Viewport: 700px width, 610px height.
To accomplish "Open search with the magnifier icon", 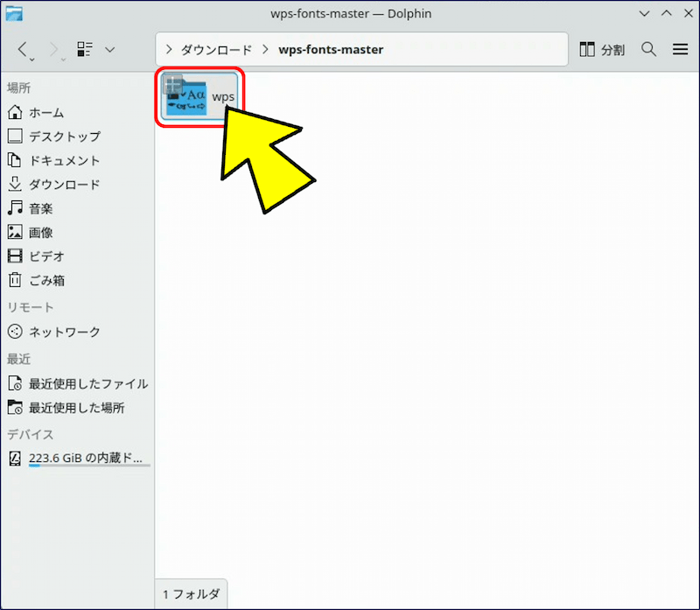I will [x=648, y=50].
